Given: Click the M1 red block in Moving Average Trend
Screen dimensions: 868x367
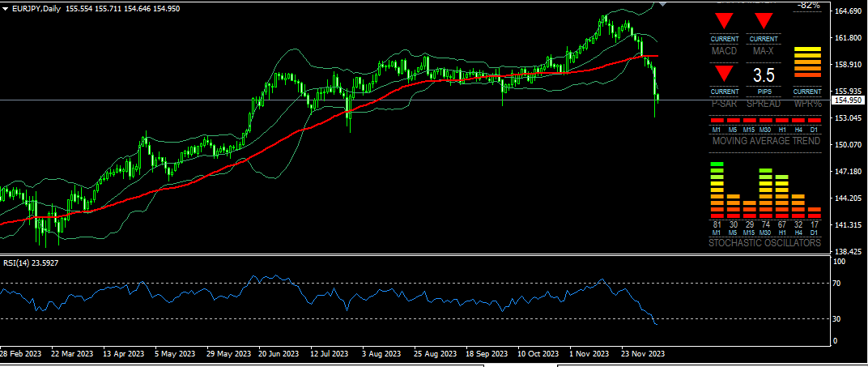Looking at the screenshot, I should tap(717, 120).
